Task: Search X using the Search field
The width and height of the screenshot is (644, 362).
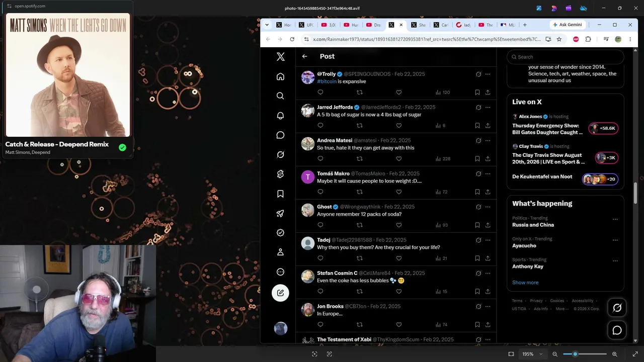Action: click(x=566, y=57)
